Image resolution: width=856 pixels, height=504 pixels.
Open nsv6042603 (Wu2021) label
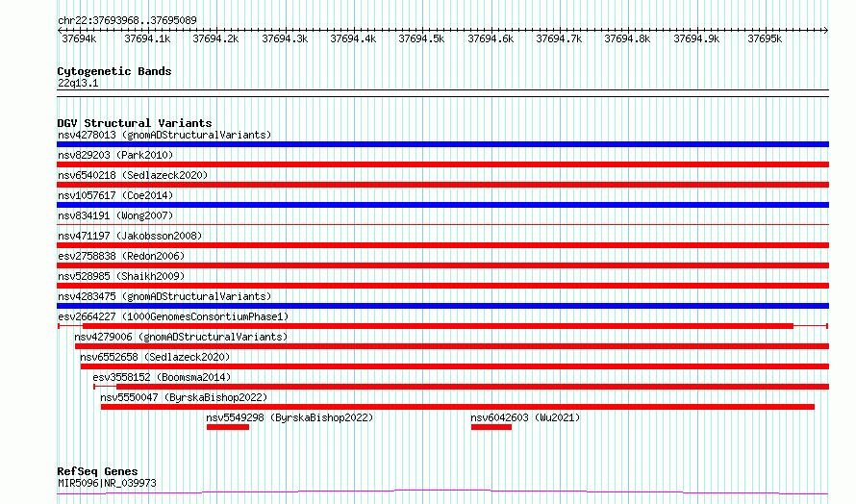point(525,417)
